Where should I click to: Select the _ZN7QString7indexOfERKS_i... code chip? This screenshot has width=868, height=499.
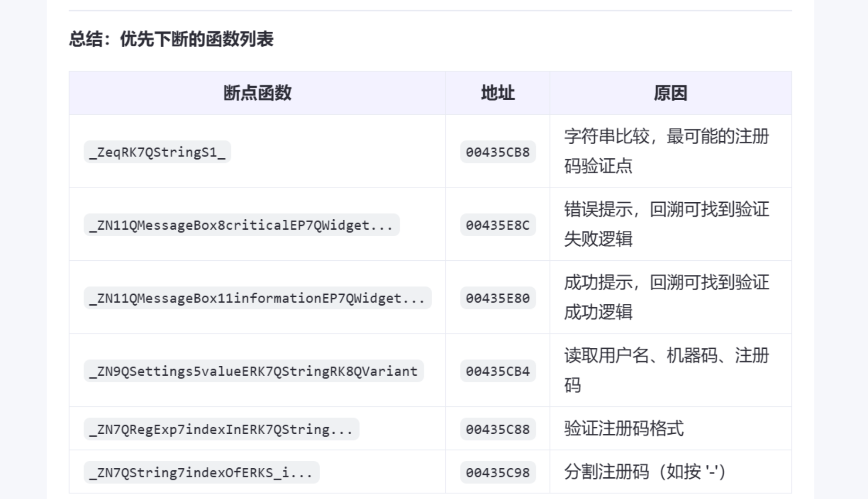pos(202,473)
